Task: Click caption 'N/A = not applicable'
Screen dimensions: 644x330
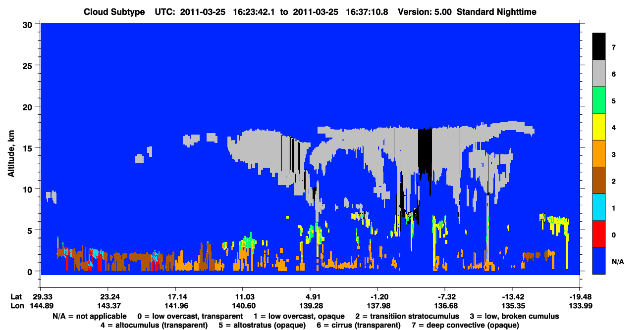Action: pos(90,316)
